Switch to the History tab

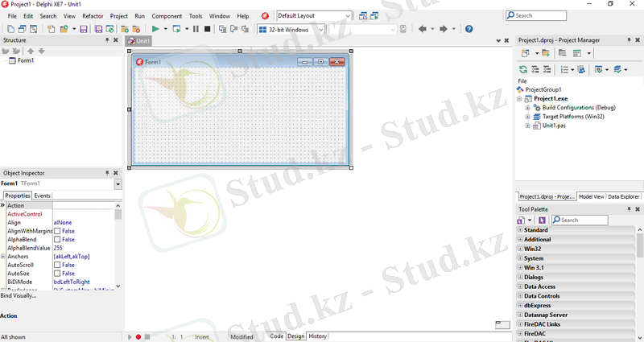click(x=317, y=336)
